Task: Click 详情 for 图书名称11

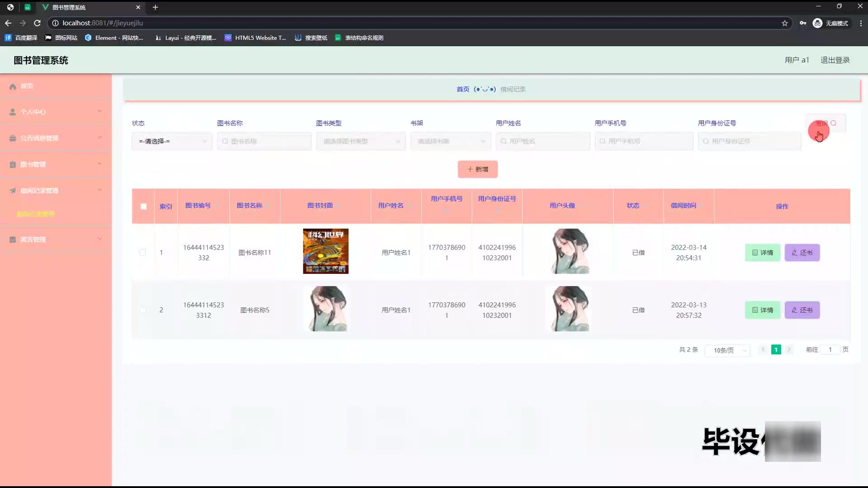Action: tap(763, 253)
